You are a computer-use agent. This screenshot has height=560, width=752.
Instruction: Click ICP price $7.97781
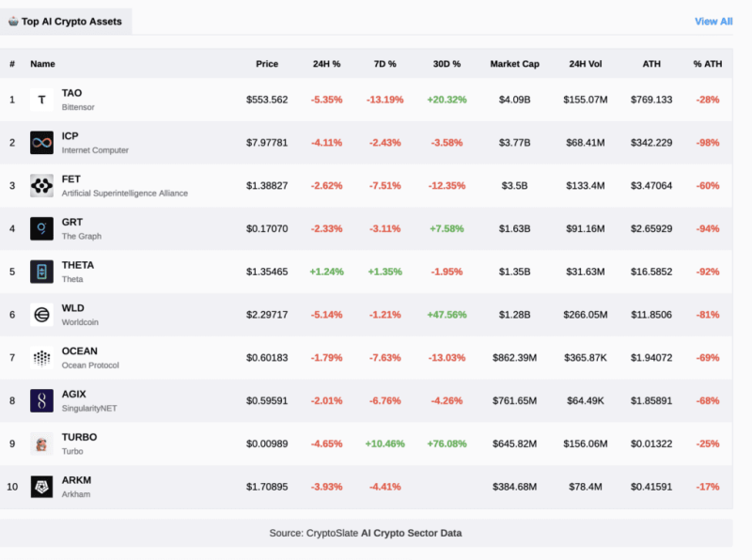(x=267, y=143)
